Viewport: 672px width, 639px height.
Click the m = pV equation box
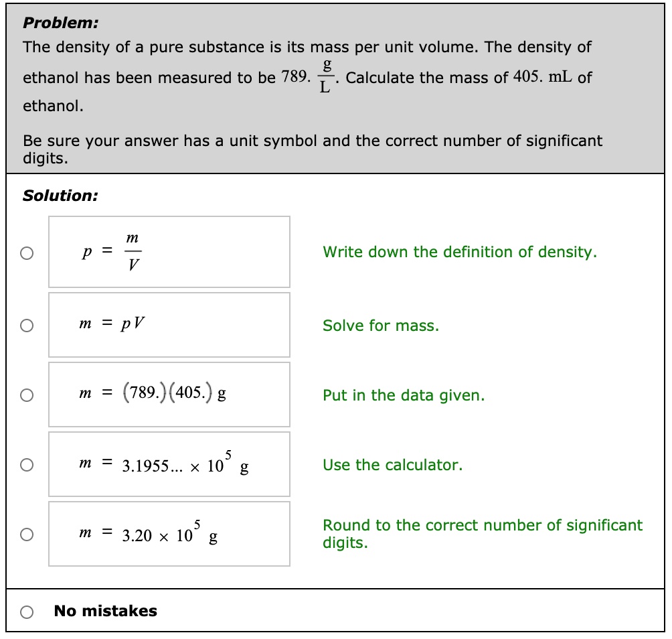tap(169, 324)
